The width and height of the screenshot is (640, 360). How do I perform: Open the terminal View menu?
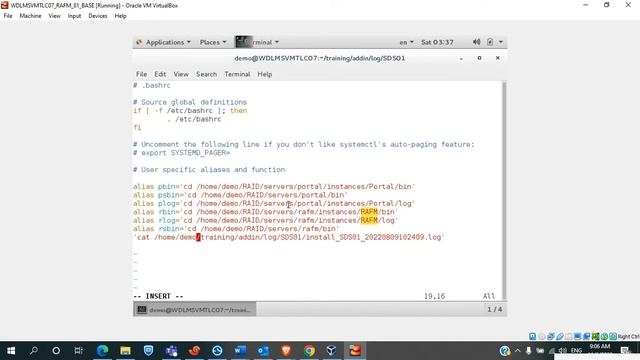point(181,74)
